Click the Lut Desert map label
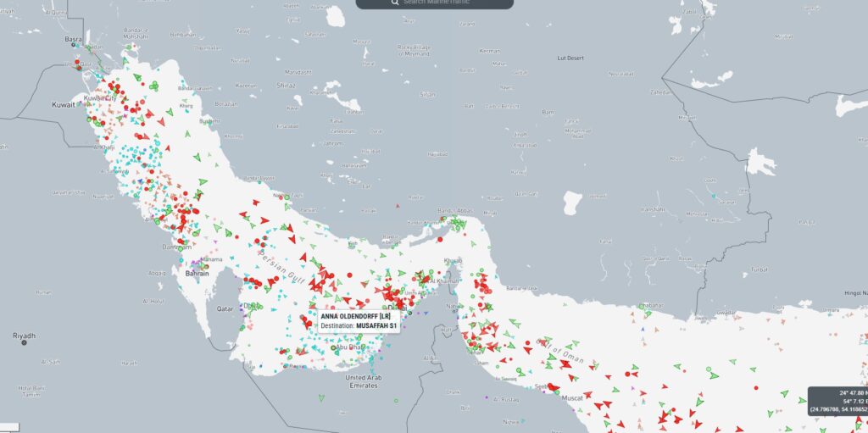This screenshot has width=868, height=433. (570, 58)
